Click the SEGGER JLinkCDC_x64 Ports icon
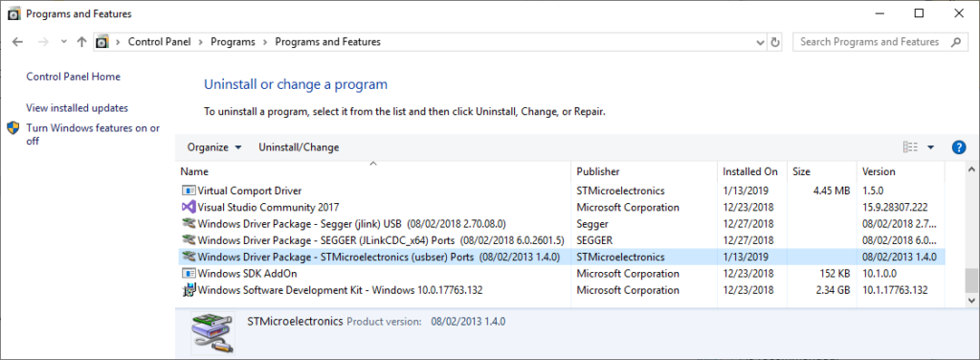Image resolution: width=980 pixels, height=360 pixels. pyautogui.click(x=189, y=240)
